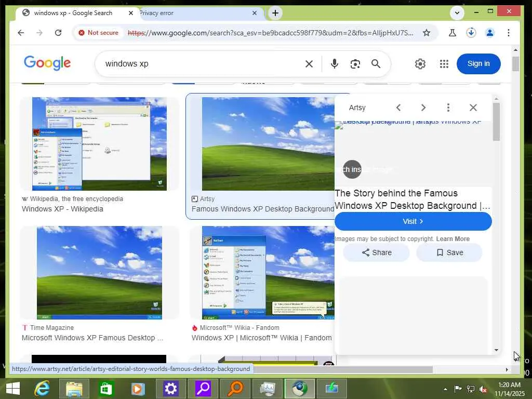Open the muted volume tray icon
The image size is (532, 399).
click(x=483, y=389)
